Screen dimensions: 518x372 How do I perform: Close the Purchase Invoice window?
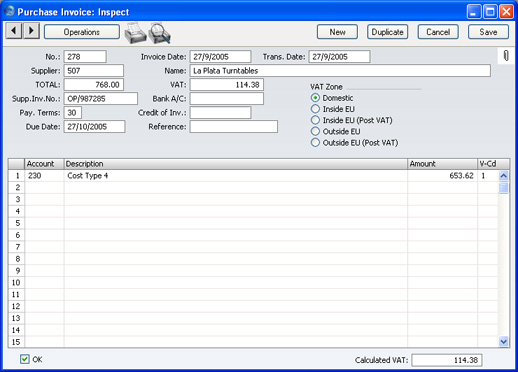[506, 12]
